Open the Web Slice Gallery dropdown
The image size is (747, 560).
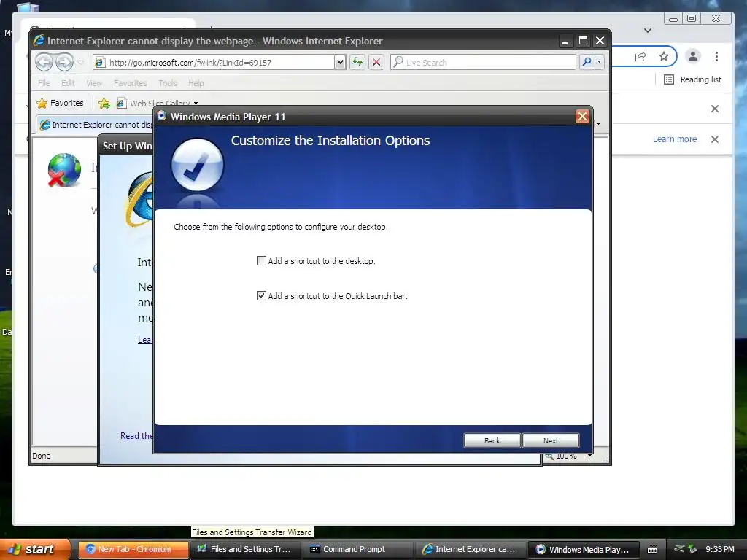[x=196, y=104]
